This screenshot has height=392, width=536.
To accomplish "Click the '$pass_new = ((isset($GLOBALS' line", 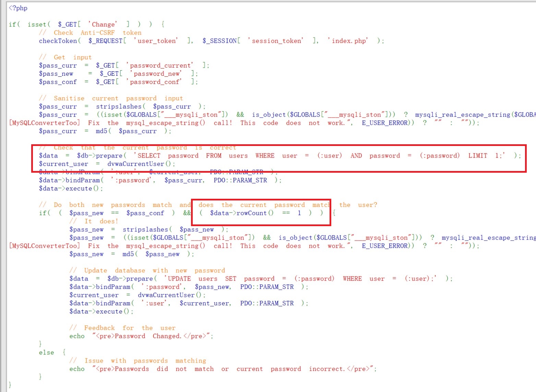I will click(x=302, y=238).
